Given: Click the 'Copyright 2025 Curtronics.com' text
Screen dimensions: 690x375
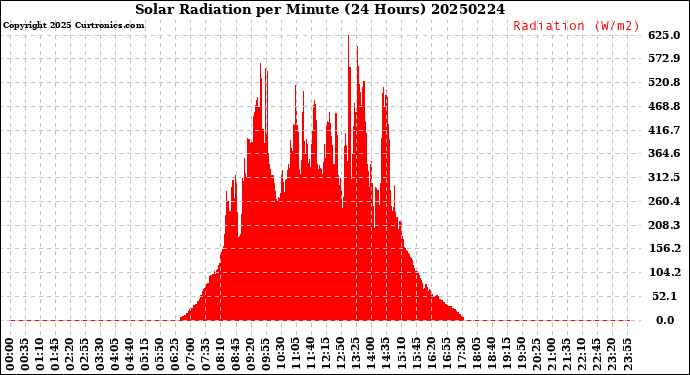Looking at the screenshot, I should 73,25.
